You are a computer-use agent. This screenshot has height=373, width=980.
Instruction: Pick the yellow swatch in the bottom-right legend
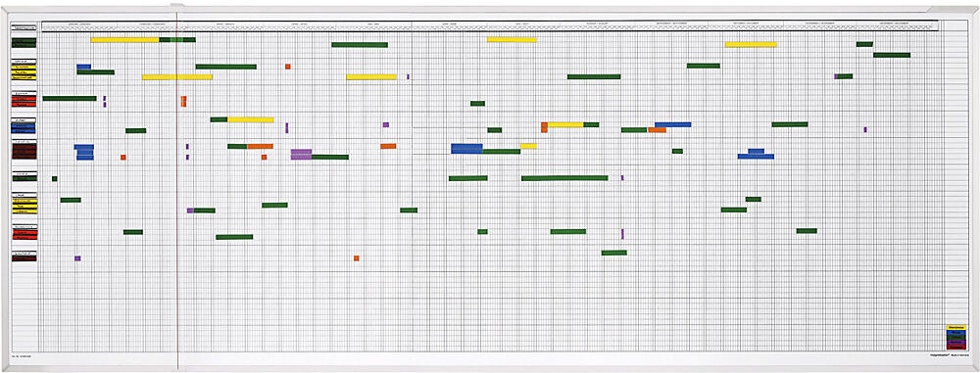click(x=956, y=327)
